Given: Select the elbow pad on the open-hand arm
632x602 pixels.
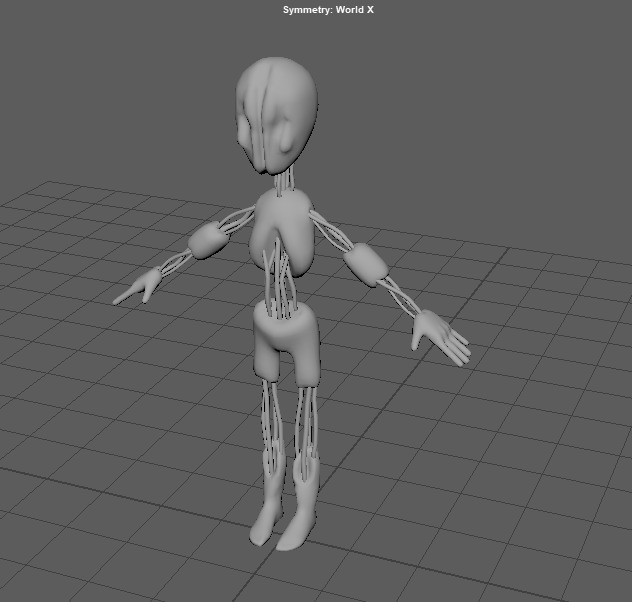Looking at the screenshot, I should click(x=366, y=265).
